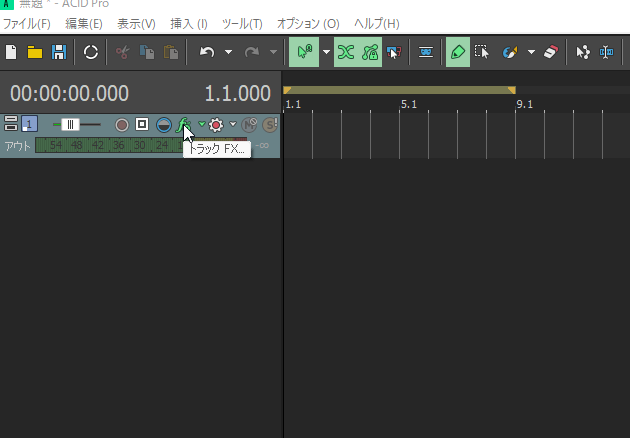Open the ファイル(F) menu

27,23
